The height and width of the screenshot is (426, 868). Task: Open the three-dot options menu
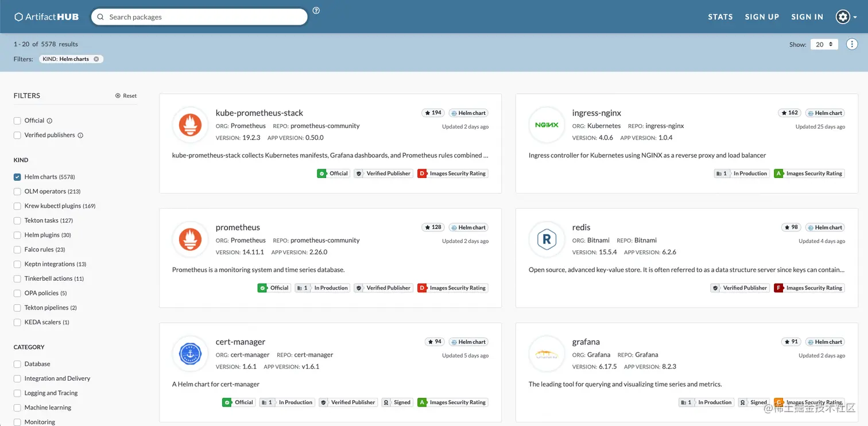point(852,44)
